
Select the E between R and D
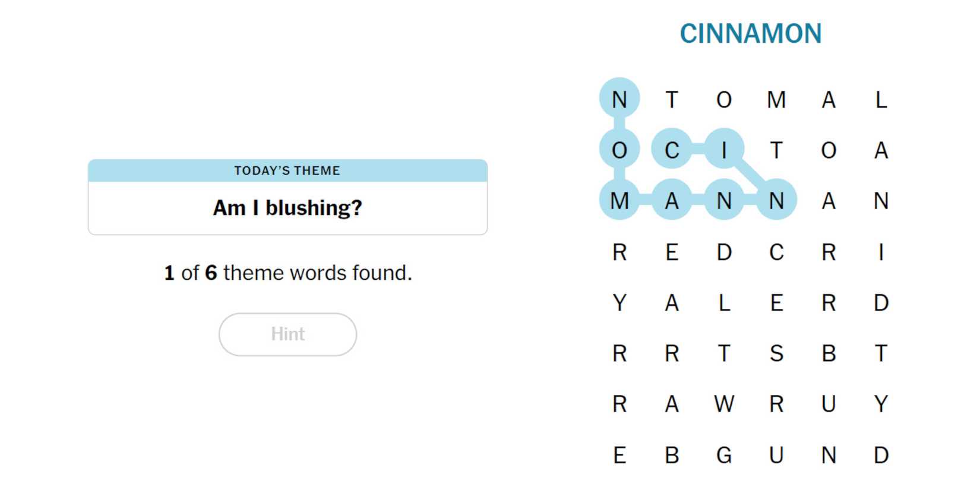pos(672,252)
